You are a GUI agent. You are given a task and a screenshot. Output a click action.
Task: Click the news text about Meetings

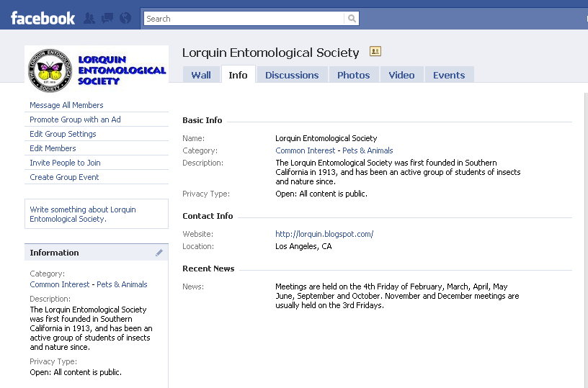point(397,296)
